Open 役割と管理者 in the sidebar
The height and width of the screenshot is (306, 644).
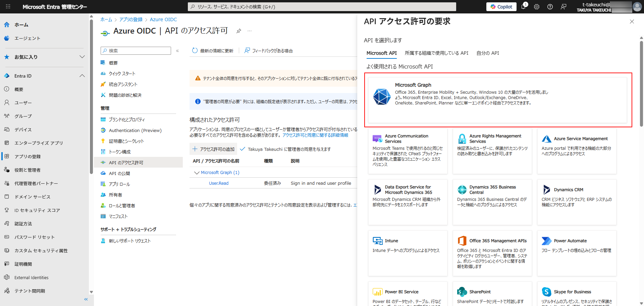point(28,170)
